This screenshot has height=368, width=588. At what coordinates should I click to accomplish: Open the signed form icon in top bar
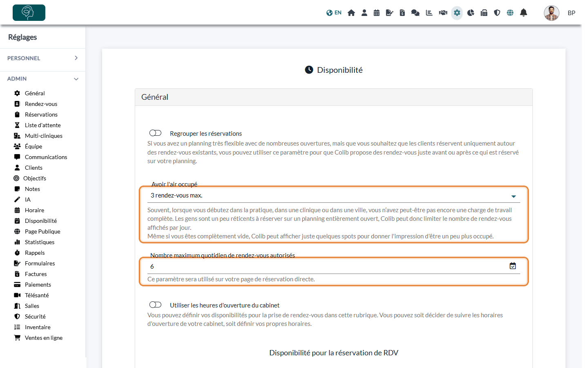pos(390,13)
